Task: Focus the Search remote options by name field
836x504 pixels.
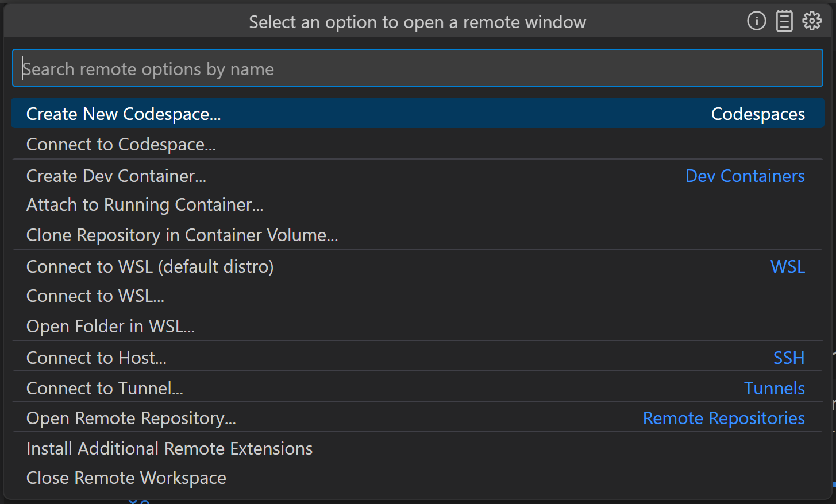Action: [x=418, y=68]
